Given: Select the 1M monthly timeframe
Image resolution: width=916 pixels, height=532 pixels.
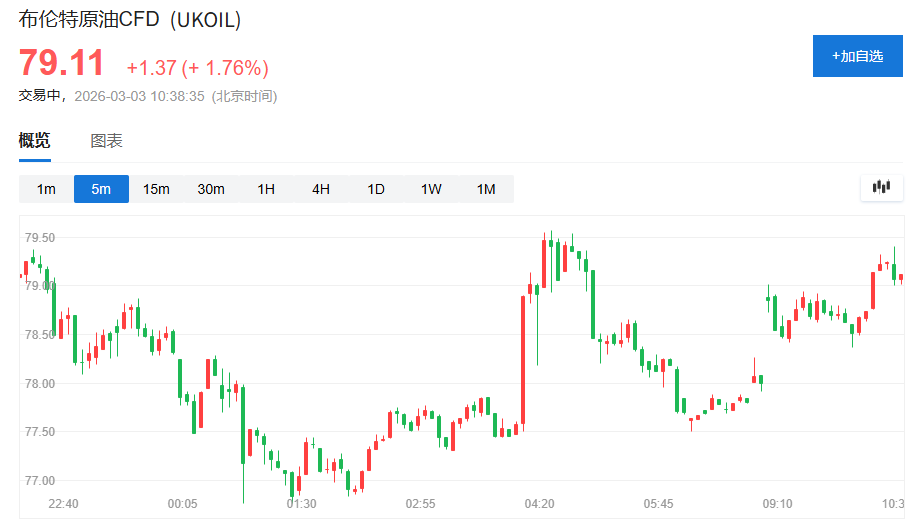Looking at the screenshot, I should [486, 189].
